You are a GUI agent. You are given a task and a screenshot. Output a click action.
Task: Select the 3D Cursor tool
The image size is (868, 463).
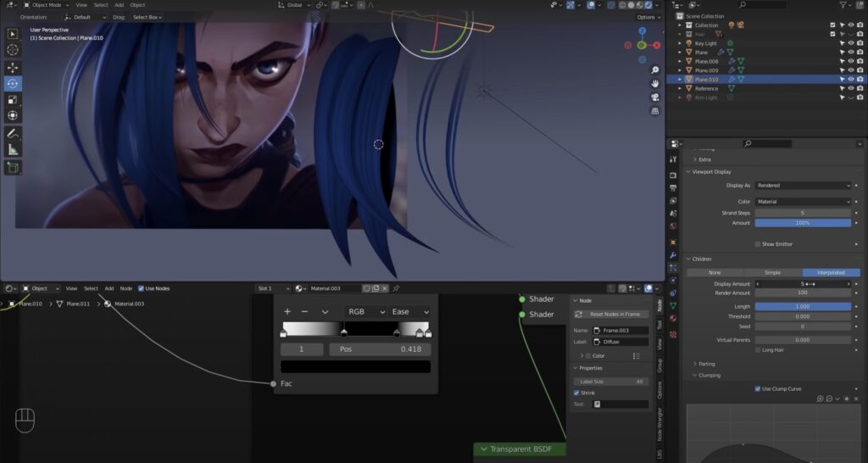(x=12, y=50)
